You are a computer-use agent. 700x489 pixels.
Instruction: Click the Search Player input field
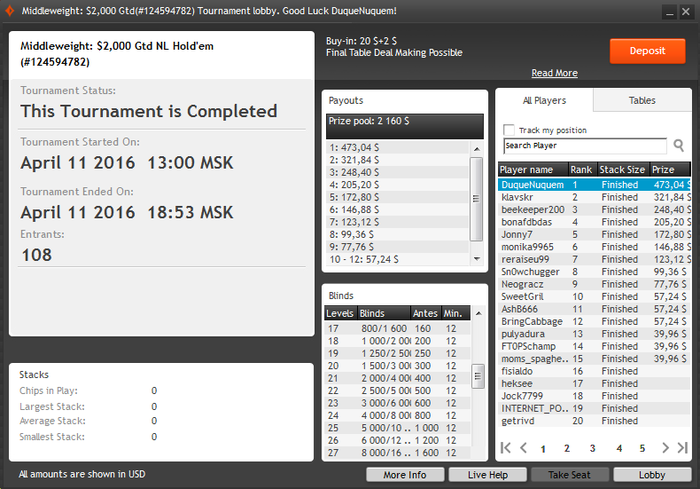tap(585, 146)
